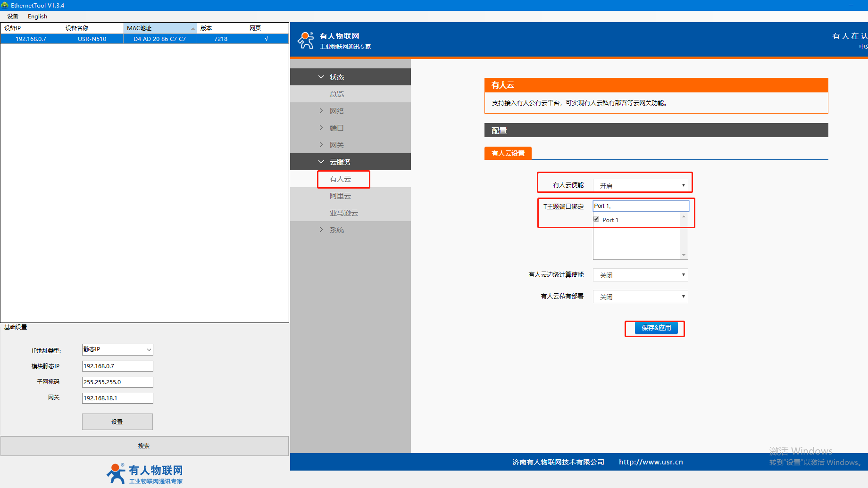Toggle the Port 1 checkbox
The image size is (868, 488).
pos(596,219)
